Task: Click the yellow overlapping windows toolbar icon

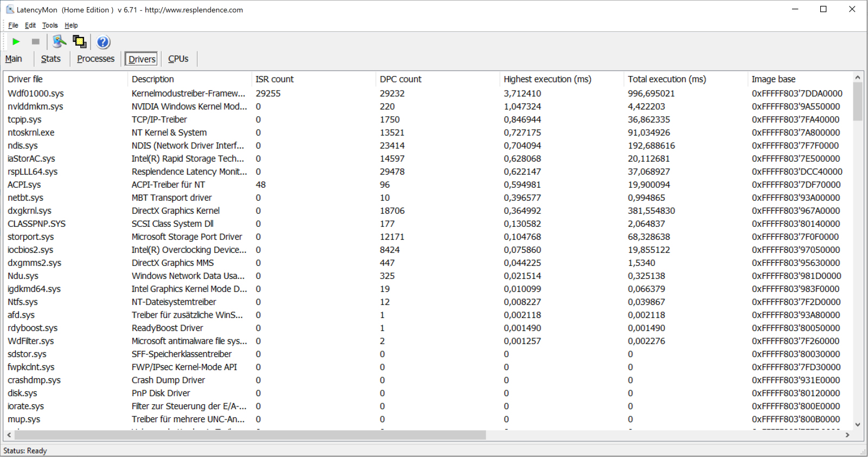Action: point(80,41)
